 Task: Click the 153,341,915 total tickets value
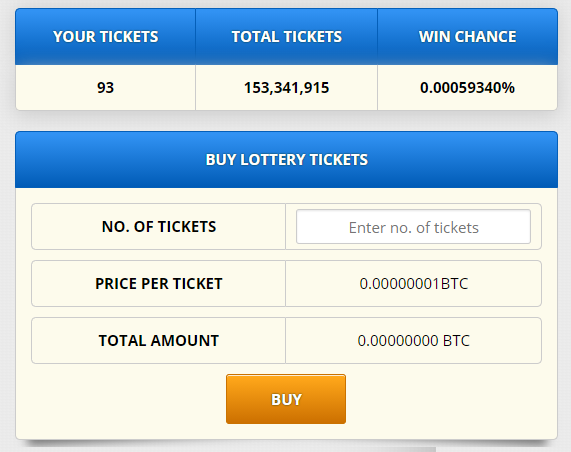pos(287,88)
